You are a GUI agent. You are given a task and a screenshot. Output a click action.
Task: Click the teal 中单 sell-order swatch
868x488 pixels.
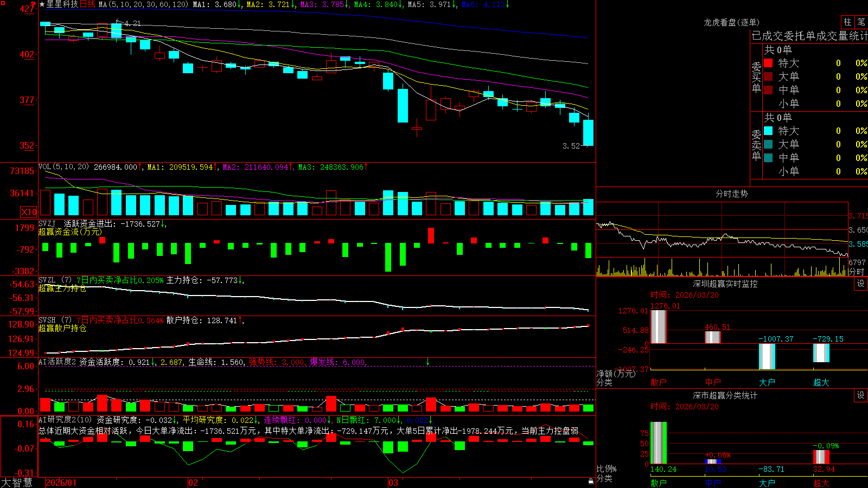point(768,158)
